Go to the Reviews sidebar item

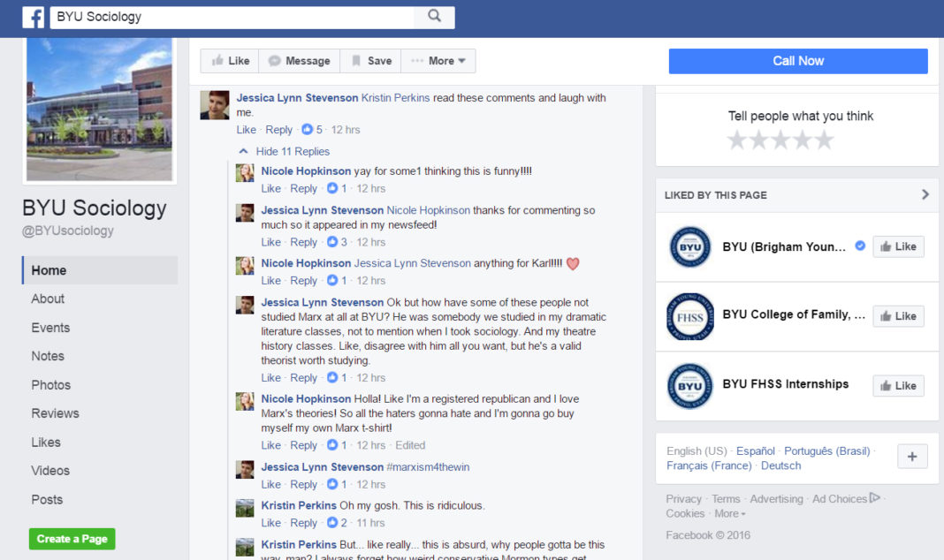pos(55,412)
